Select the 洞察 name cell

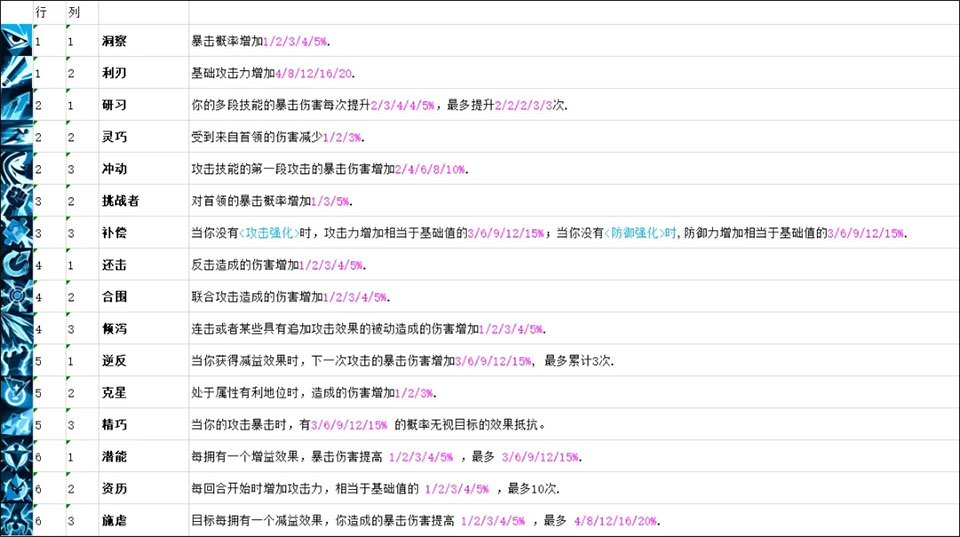(x=143, y=41)
